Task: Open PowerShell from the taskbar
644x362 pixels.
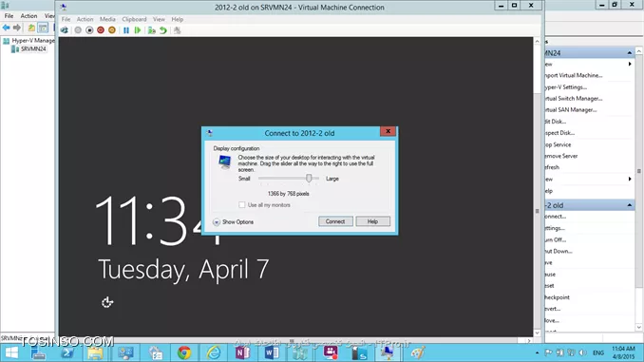Action: coord(67,352)
